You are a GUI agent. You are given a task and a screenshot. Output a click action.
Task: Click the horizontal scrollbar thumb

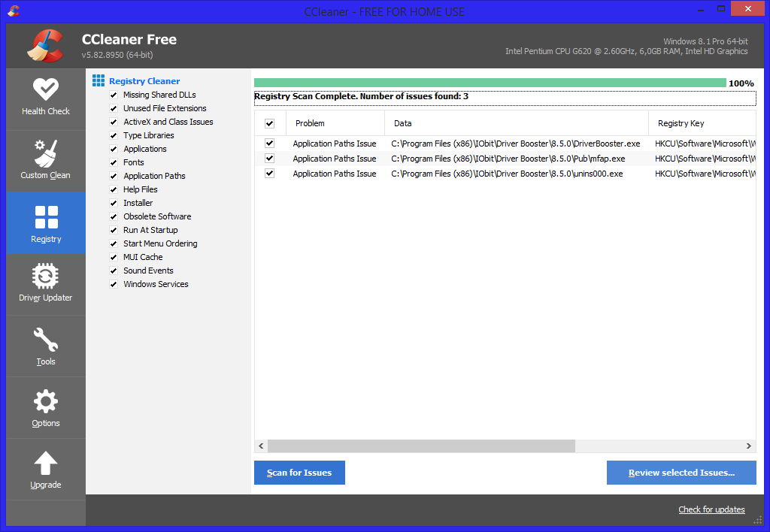[x=421, y=446]
